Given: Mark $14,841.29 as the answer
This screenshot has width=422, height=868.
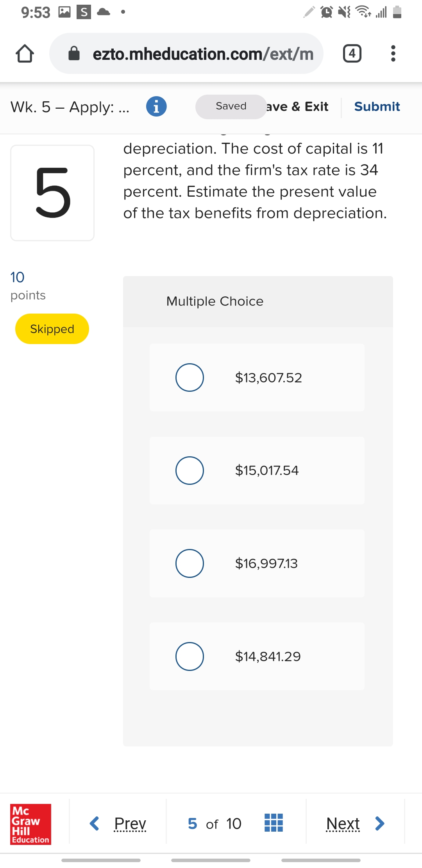Looking at the screenshot, I should coord(190,656).
